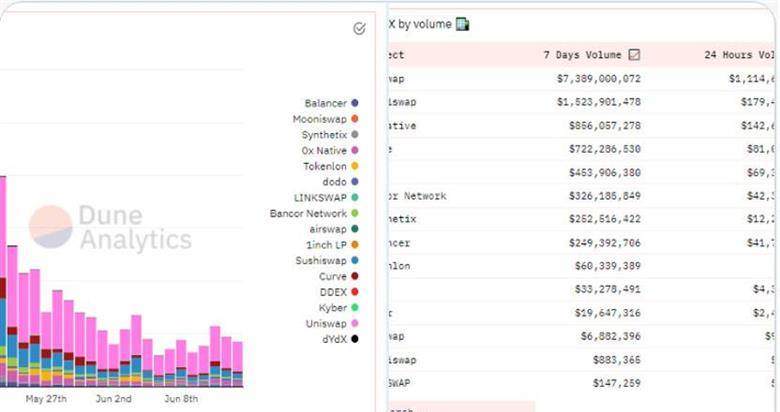Click the table icon beside 'X by volume'

click(462, 24)
